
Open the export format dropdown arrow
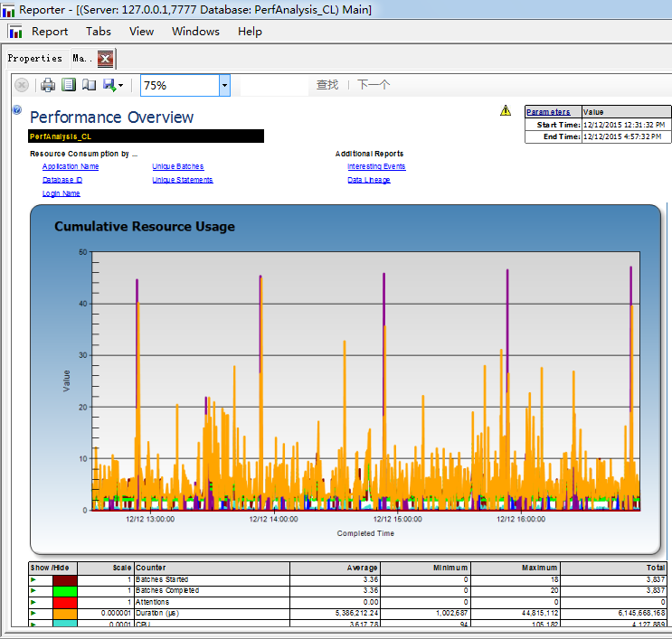coord(120,85)
